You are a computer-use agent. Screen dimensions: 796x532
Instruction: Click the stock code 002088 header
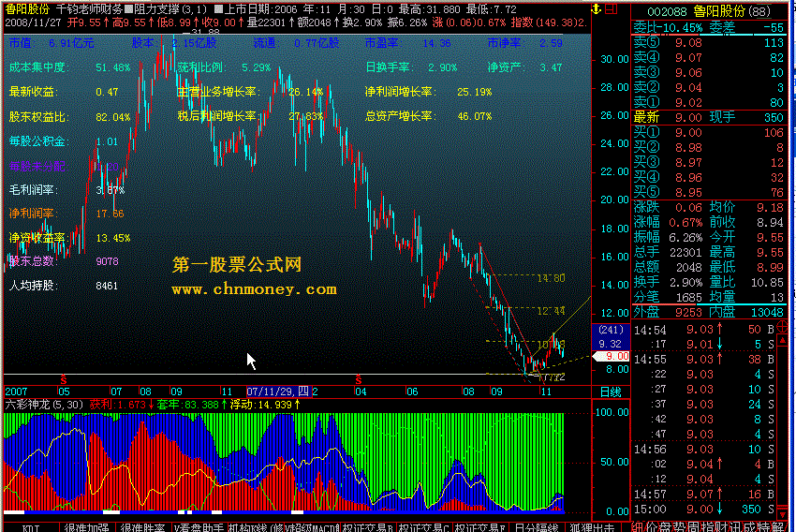coord(667,11)
